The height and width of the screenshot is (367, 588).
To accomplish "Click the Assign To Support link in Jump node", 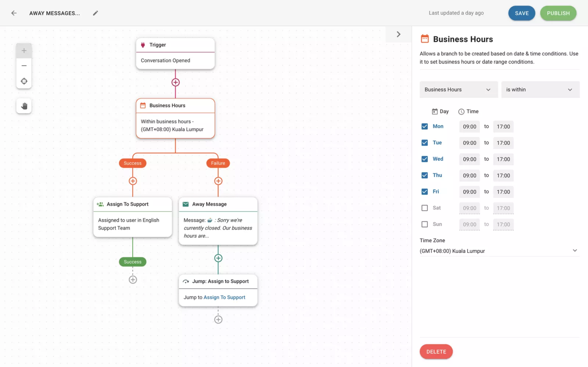I will (224, 297).
